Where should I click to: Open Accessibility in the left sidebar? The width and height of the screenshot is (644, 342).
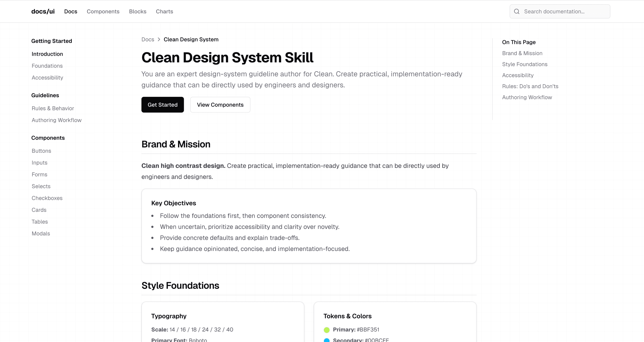pyautogui.click(x=47, y=77)
